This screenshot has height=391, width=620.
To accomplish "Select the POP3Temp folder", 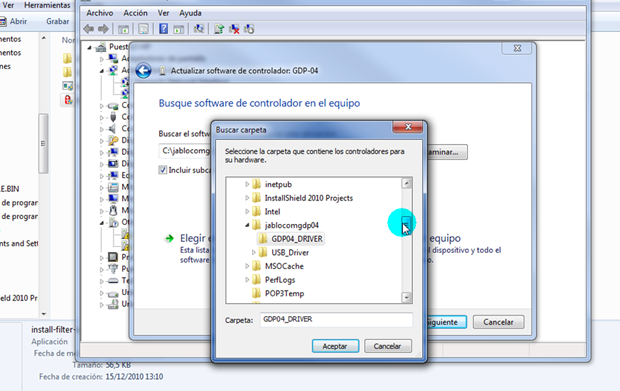I will (284, 293).
